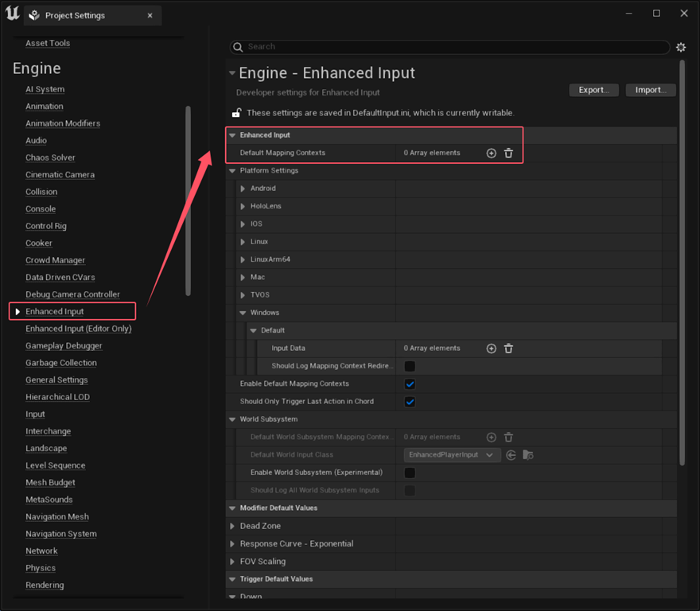The width and height of the screenshot is (700, 611).
Task: Click into the settings Search field
Action: click(449, 47)
